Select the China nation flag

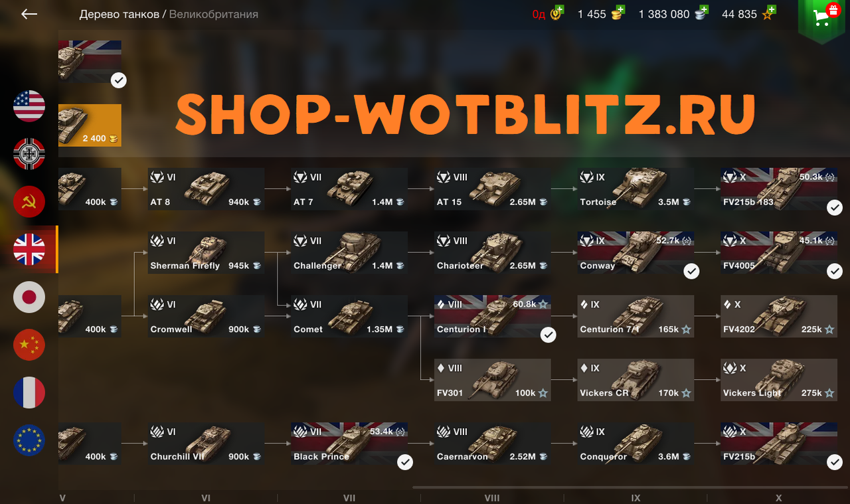tap(29, 345)
